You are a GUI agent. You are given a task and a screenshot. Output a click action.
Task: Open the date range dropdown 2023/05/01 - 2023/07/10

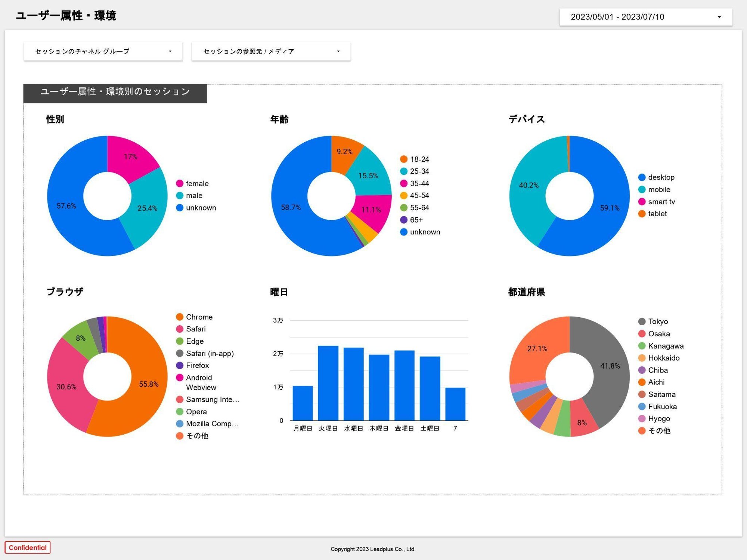pos(646,17)
